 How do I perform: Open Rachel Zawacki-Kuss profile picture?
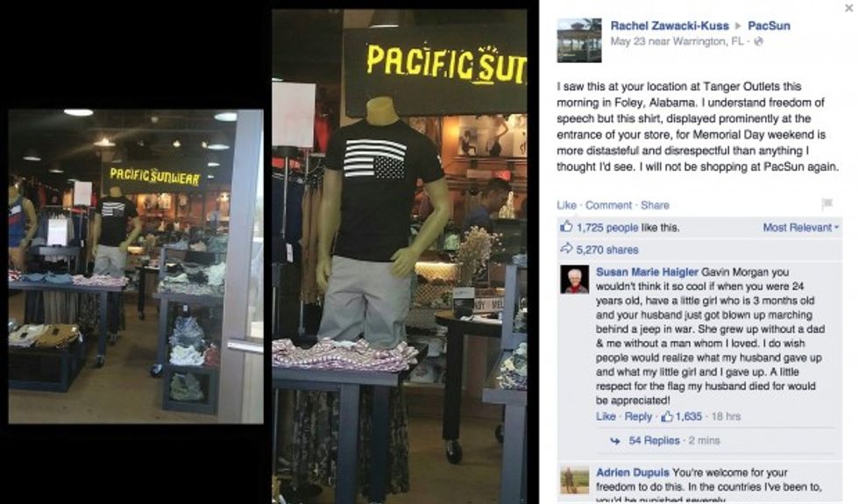pos(579,40)
